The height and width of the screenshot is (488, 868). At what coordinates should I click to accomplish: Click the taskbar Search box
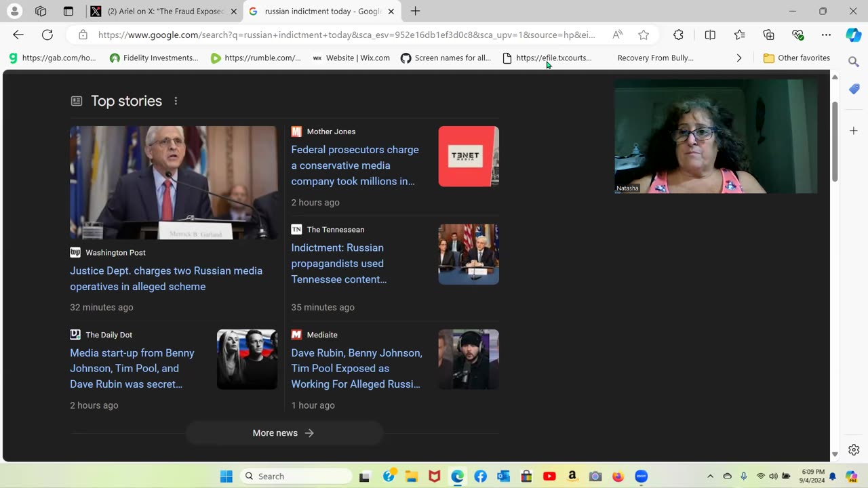[296, 476]
